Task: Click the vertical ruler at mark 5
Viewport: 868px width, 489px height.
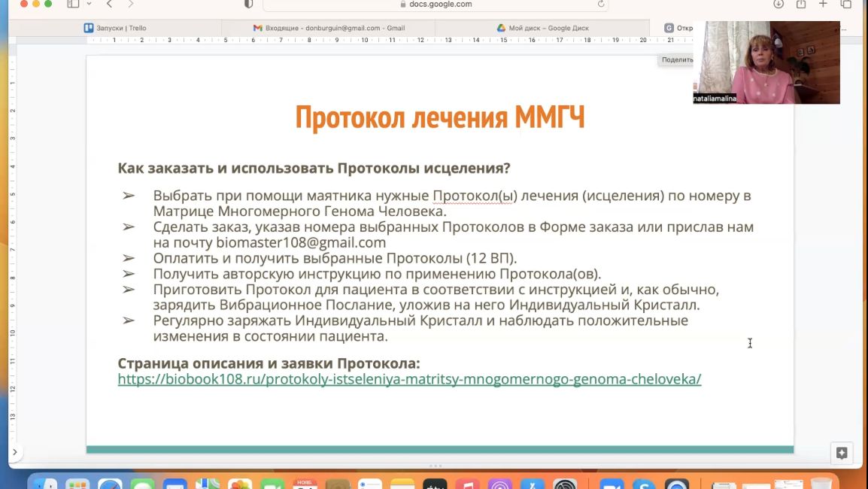Action: [12, 194]
